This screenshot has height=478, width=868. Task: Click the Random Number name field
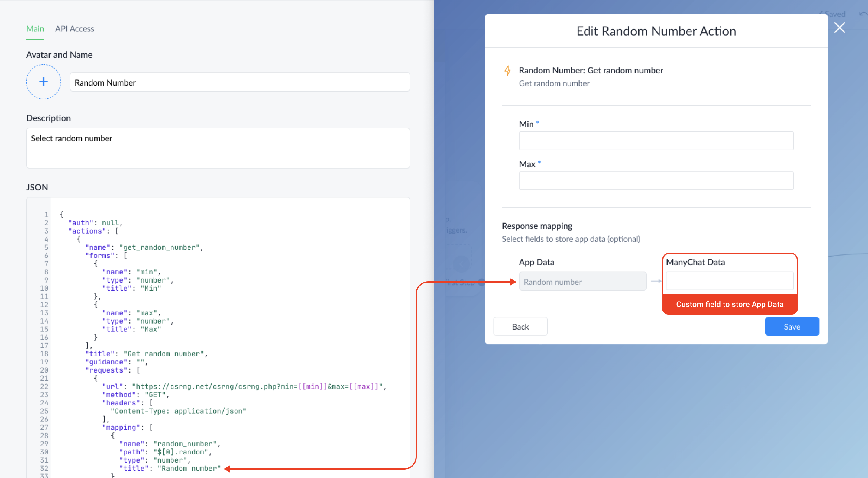click(240, 82)
